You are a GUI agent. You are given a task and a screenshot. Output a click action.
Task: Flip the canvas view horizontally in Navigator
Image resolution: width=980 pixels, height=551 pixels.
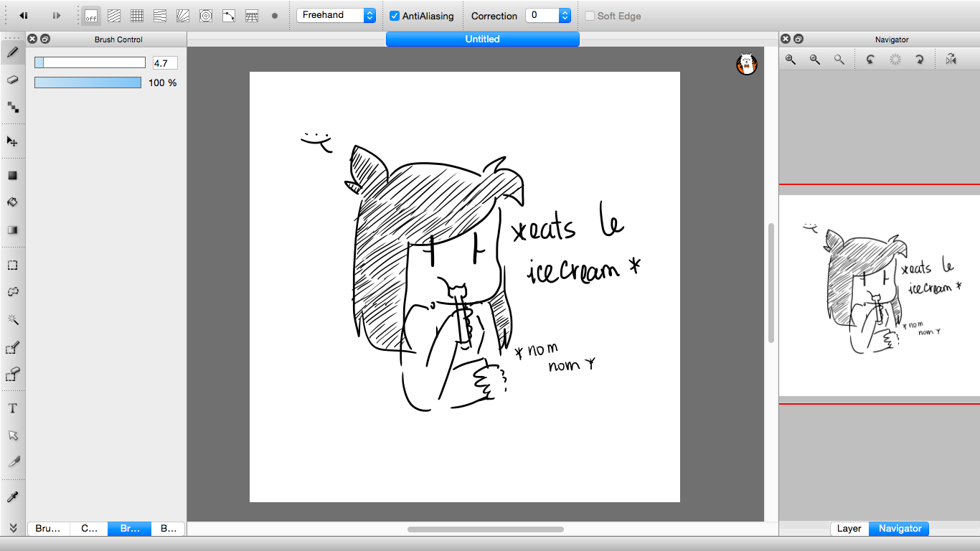click(951, 60)
